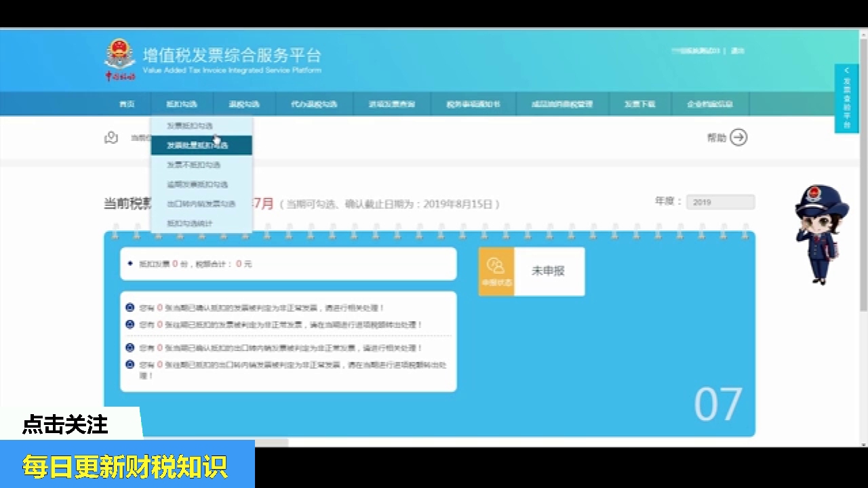Image resolution: width=868 pixels, height=488 pixels.
Task: Open the 发票下载 tab
Action: click(x=640, y=104)
